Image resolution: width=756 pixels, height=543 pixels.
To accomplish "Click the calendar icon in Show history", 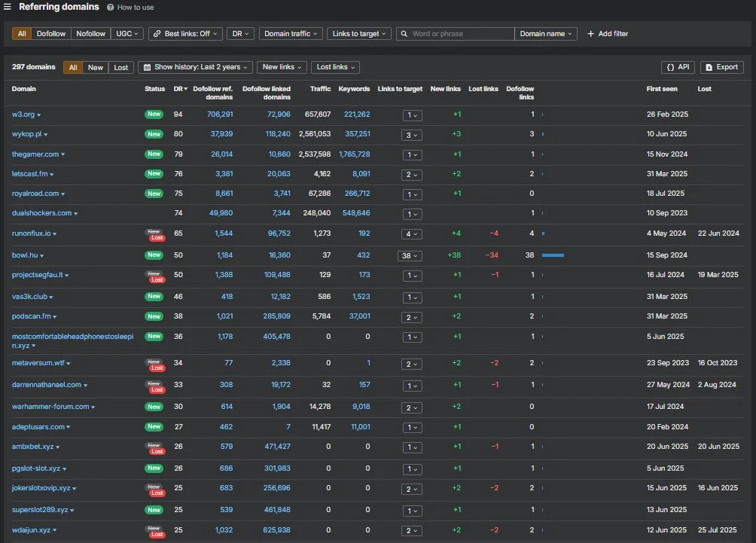I will [148, 67].
